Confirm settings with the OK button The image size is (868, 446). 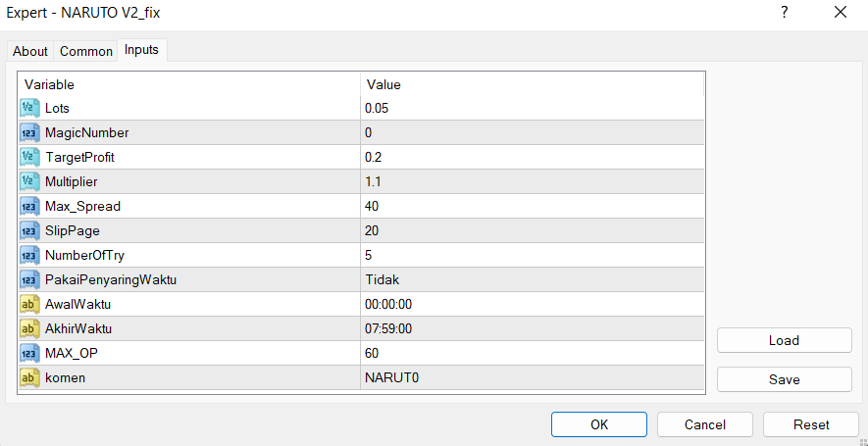pos(599,424)
